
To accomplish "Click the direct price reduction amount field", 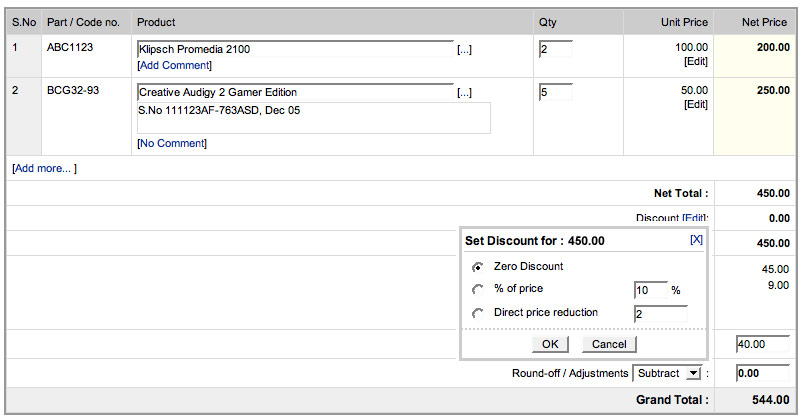I will (660, 314).
